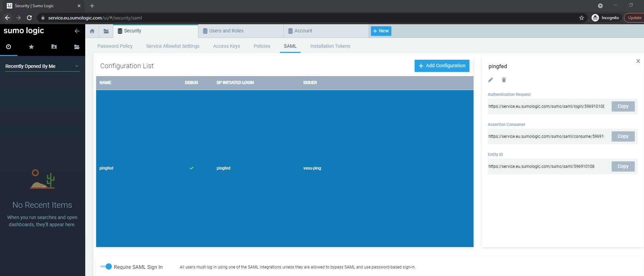Viewport: 644px width, 276px height.
Task: Open the Library folder tab in sidebar
Action: click(x=77, y=47)
